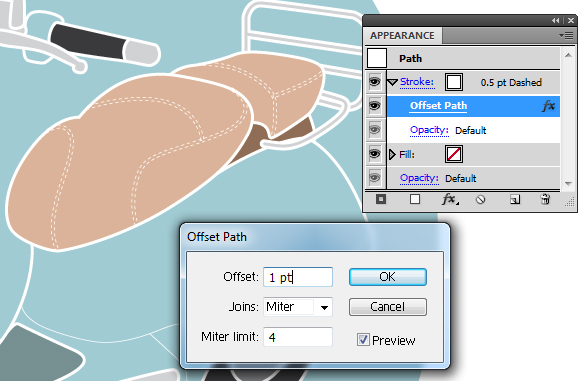Click Add New Fill icon in panel footer

(415, 199)
